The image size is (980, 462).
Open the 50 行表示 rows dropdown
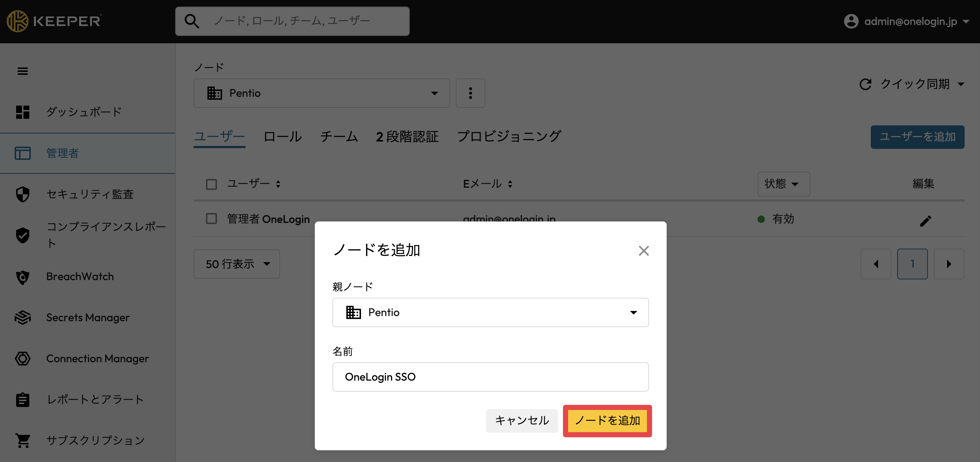pos(237,264)
